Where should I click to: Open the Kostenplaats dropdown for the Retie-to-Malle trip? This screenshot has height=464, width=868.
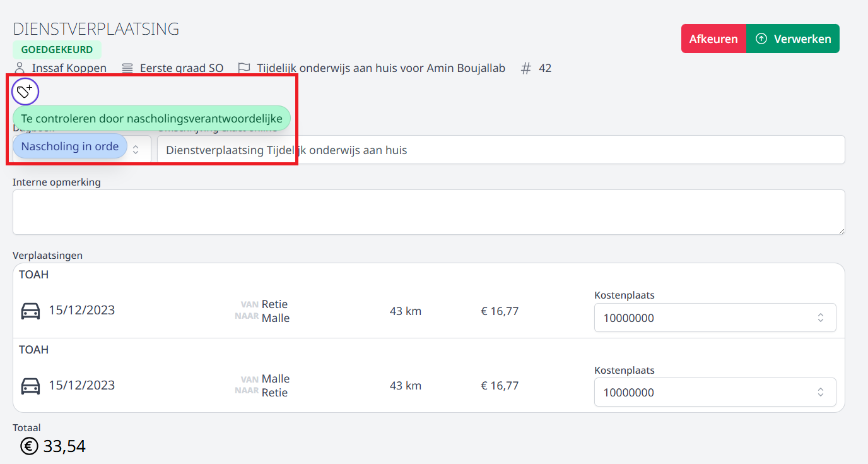[715, 318]
